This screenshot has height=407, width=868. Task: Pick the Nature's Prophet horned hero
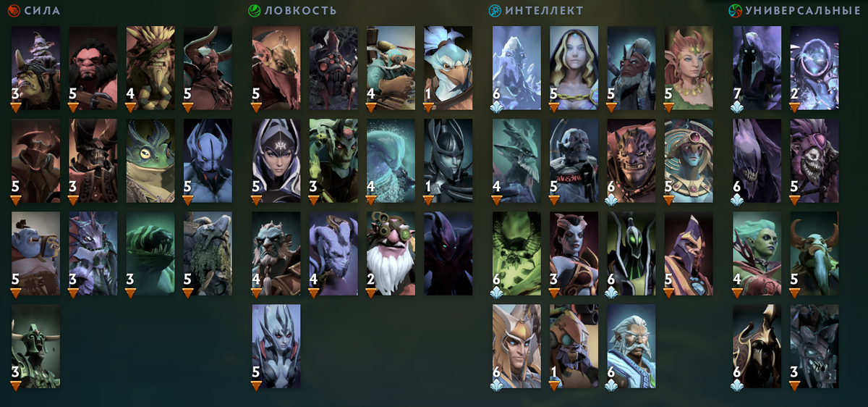814,253
